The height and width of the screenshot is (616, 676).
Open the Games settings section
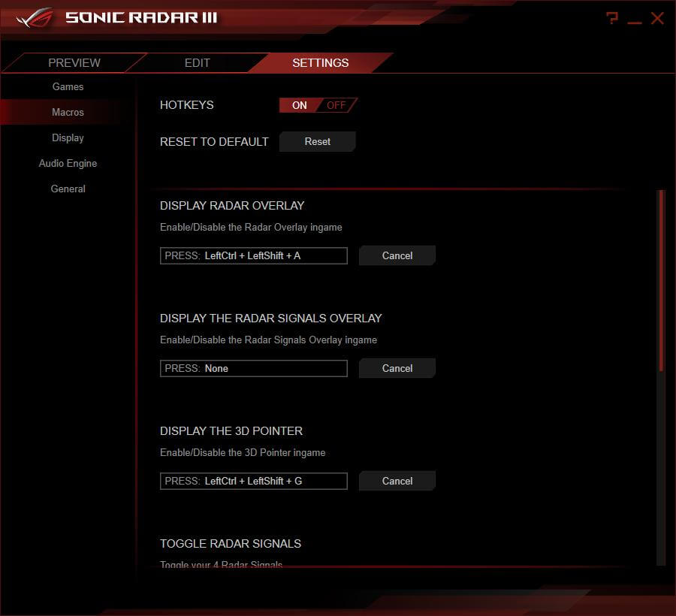click(68, 86)
